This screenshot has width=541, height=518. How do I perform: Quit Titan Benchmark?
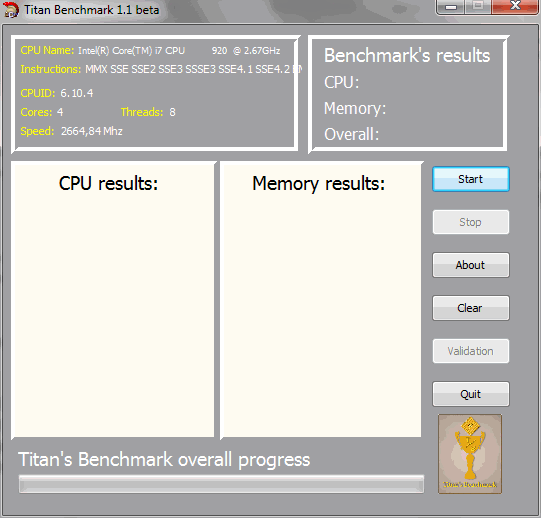tap(471, 394)
